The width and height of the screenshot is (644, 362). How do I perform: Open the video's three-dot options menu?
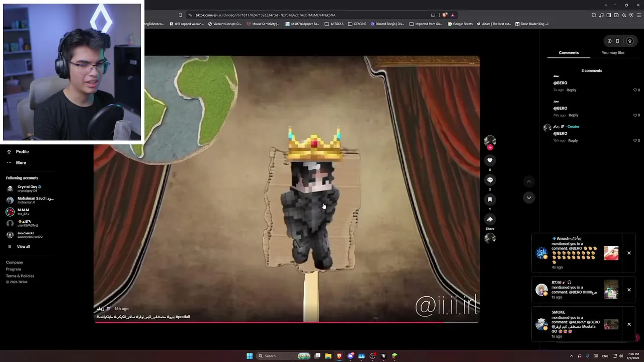click(x=472, y=64)
